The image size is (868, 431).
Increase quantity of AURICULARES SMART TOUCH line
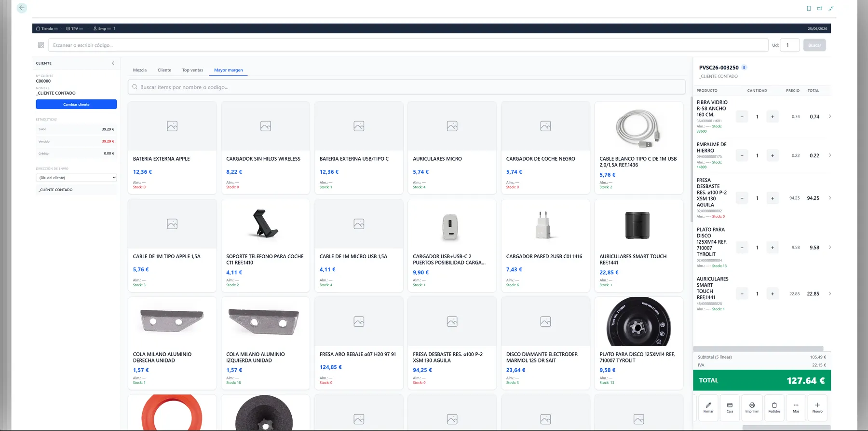(773, 293)
